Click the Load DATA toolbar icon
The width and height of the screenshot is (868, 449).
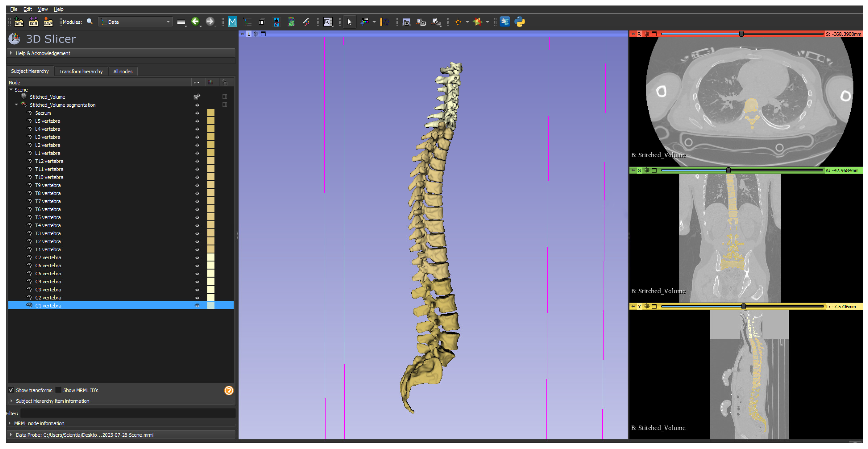click(19, 22)
